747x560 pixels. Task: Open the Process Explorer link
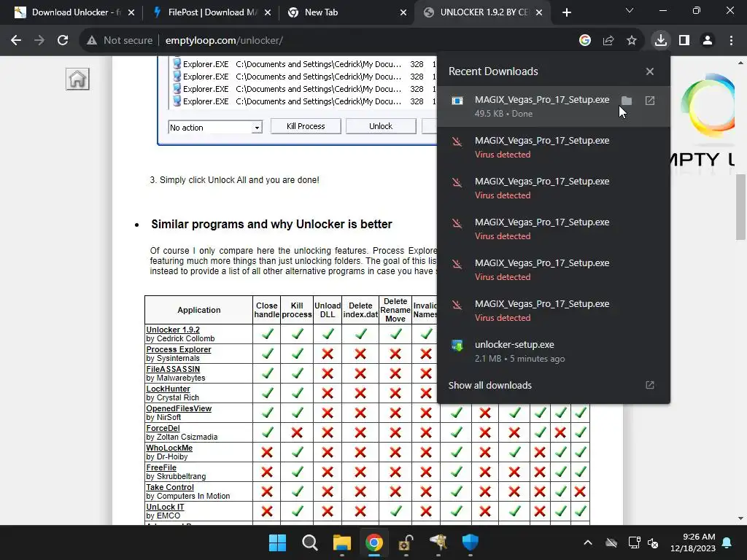(179, 349)
